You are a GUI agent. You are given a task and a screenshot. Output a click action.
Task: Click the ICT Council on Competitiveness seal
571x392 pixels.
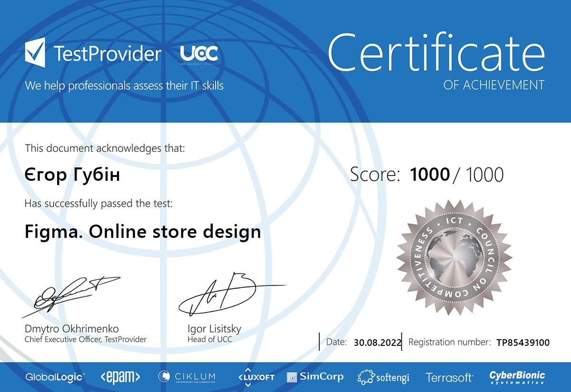(x=454, y=258)
